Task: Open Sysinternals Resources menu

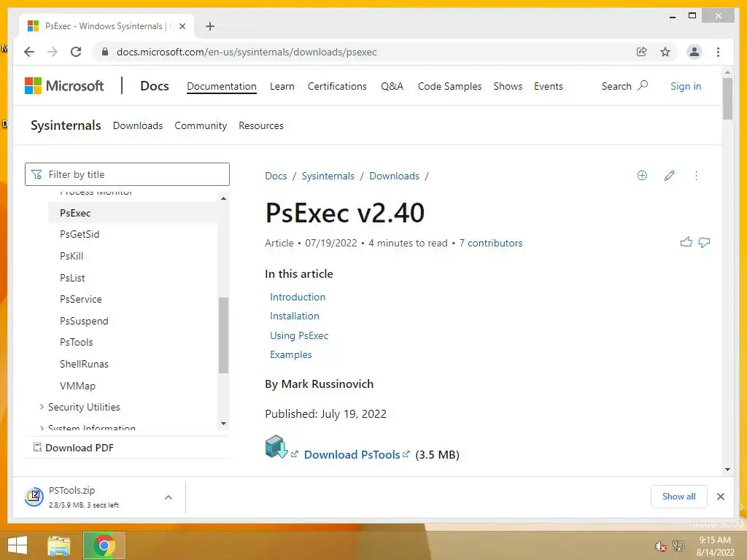Action: coord(261,125)
